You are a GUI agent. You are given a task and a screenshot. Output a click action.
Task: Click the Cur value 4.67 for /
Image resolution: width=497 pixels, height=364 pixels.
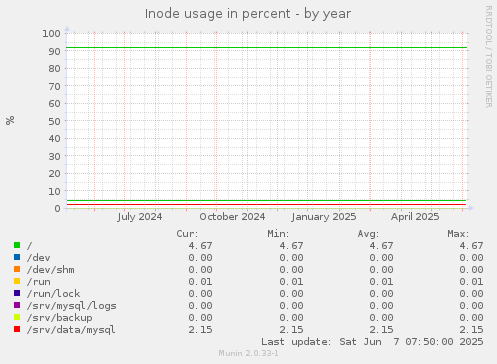(200, 246)
